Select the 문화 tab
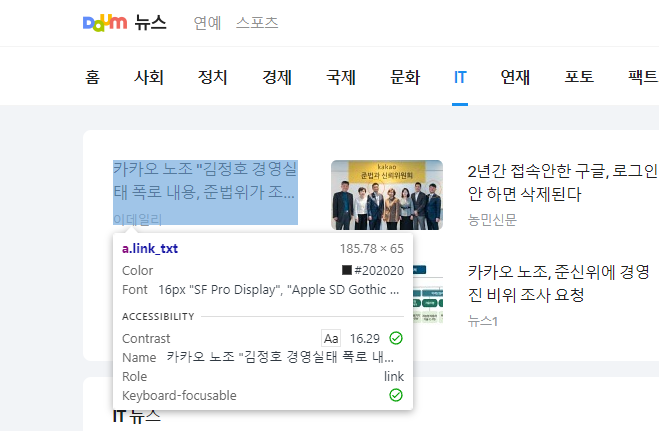The width and height of the screenshot is (659, 431). (405, 77)
